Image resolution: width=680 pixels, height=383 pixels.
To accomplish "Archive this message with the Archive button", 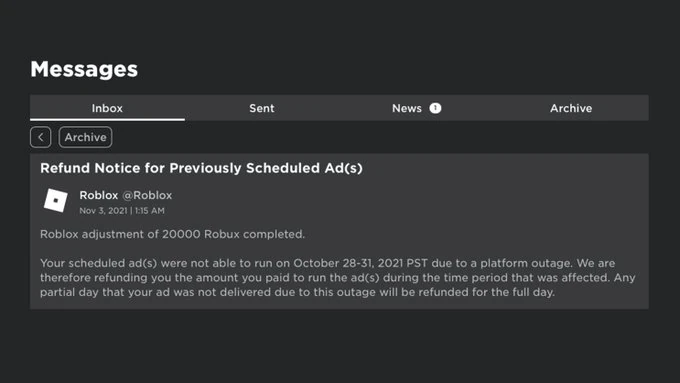I will click(x=85, y=137).
